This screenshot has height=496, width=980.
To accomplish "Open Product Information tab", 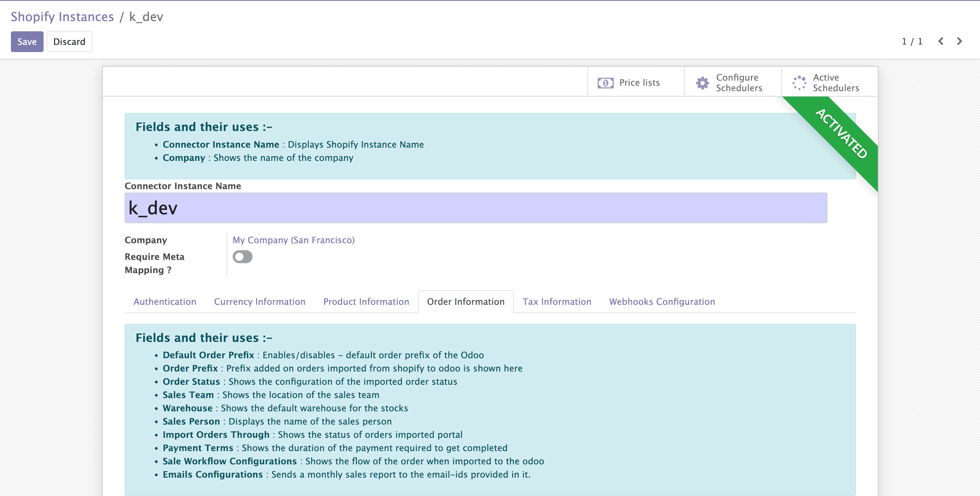I will [x=366, y=302].
